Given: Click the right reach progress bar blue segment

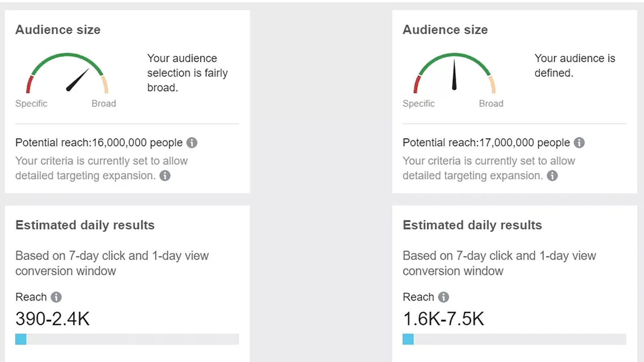Looking at the screenshot, I should (408, 339).
